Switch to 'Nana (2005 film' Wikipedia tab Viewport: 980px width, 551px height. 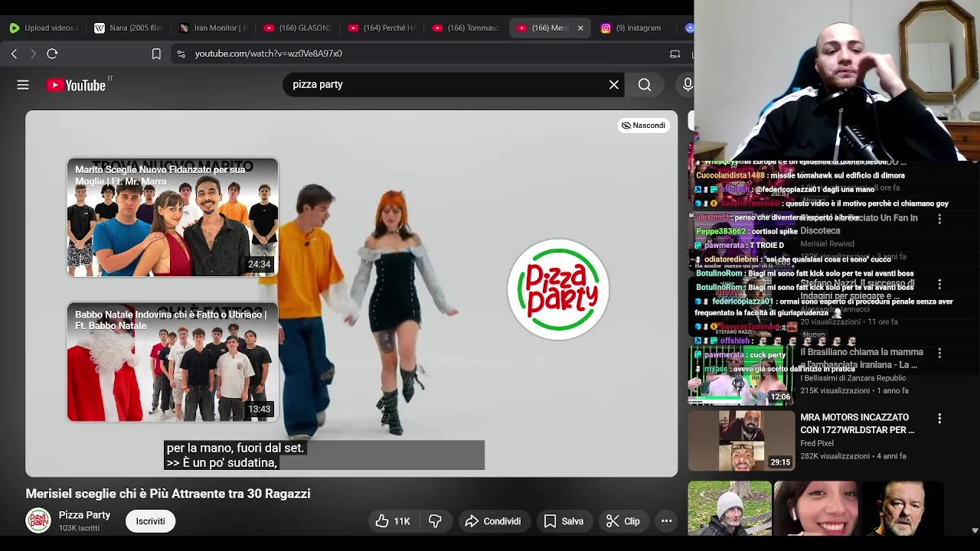pos(127,28)
